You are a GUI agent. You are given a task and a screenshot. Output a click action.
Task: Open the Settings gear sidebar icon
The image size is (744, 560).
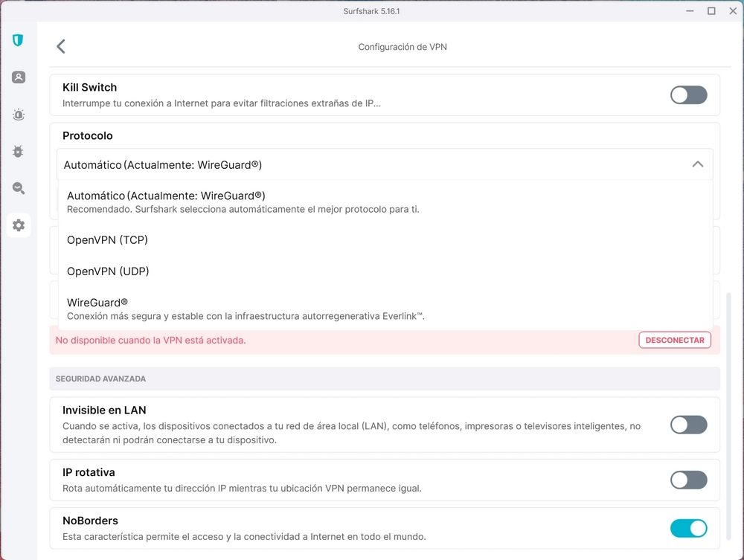click(19, 225)
